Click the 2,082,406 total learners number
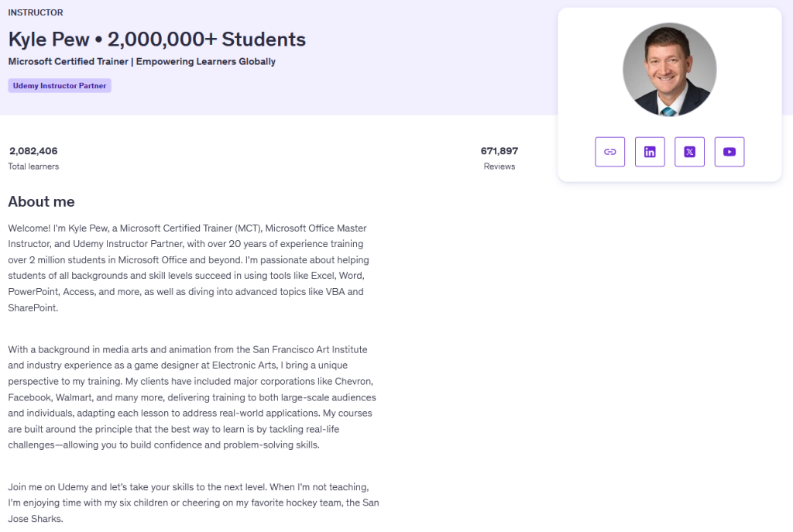 tap(33, 151)
